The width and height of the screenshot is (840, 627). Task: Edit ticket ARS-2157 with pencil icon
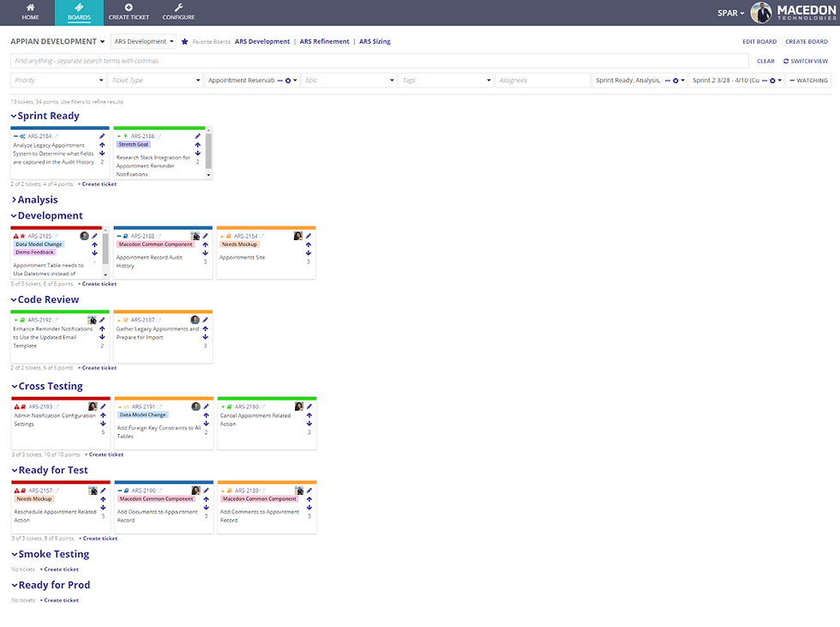tap(103, 491)
